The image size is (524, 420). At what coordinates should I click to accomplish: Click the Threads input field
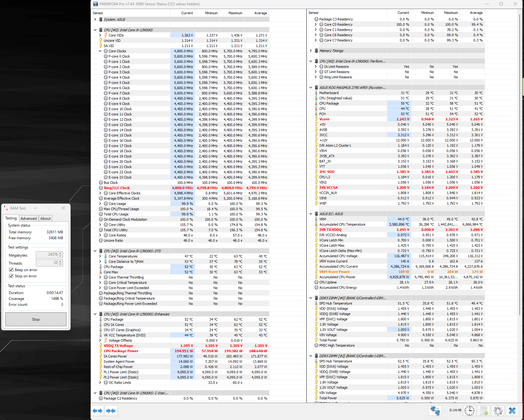(47, 262)
